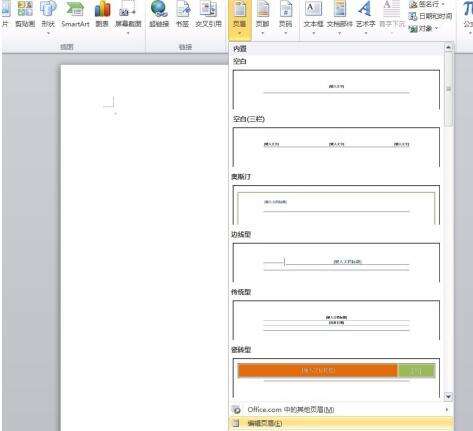Click the π equation icon at ribbon edge

coord(468,10)
